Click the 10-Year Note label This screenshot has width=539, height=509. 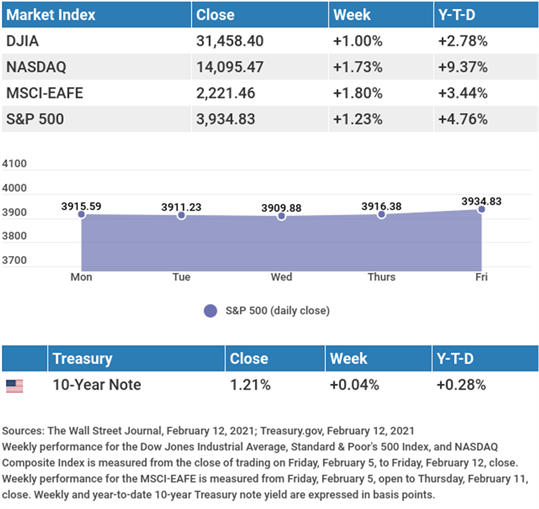tap(97, 385)
